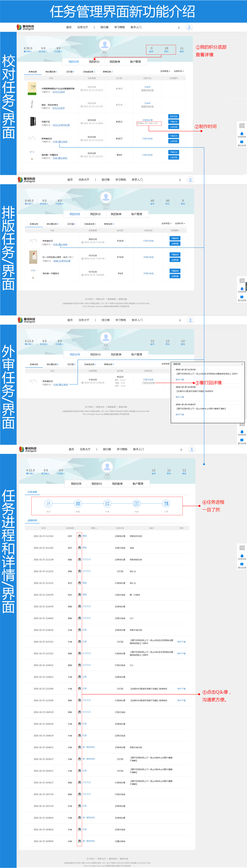Screen dimensions: 247x868
Task: Open QQ avatar in the 2016-10-25 11:15:16 row
Action: click(80, 536)
